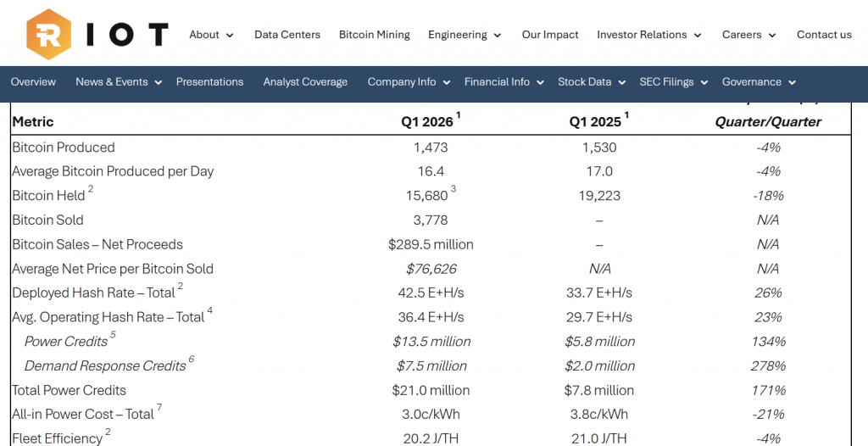Click footnote 5 next to Power Credits
This screenshot has height=446, width=868.
pyautogui.click(x=113, y=336)
